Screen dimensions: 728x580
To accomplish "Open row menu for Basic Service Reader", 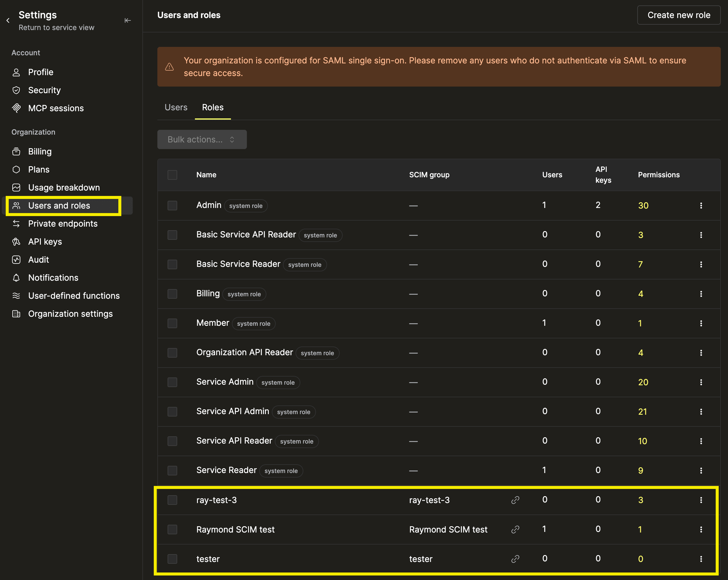I will tap(701, 264).
